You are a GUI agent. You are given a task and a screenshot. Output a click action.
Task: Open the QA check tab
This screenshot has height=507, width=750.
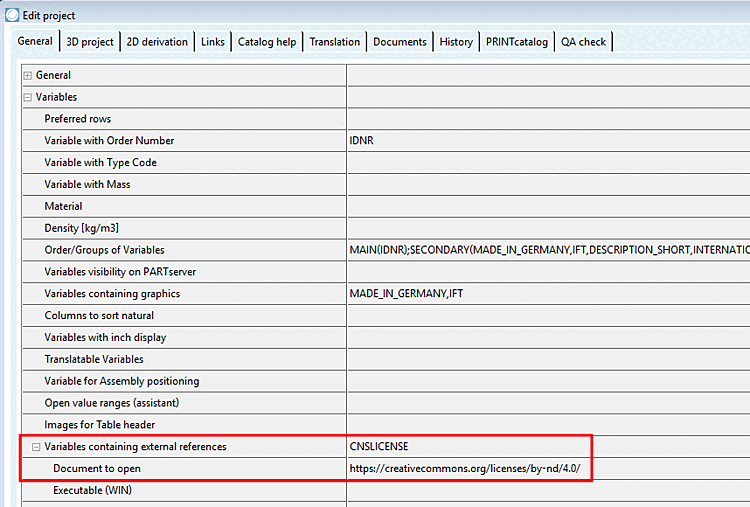click(x=583, y=42)
